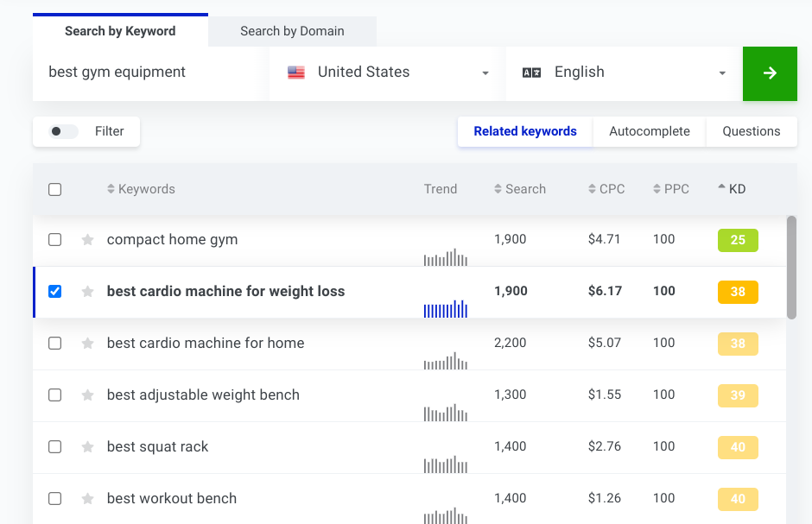Show the Questions tab
The height and width of the screenshot is (524, 812).
[752, 131]
